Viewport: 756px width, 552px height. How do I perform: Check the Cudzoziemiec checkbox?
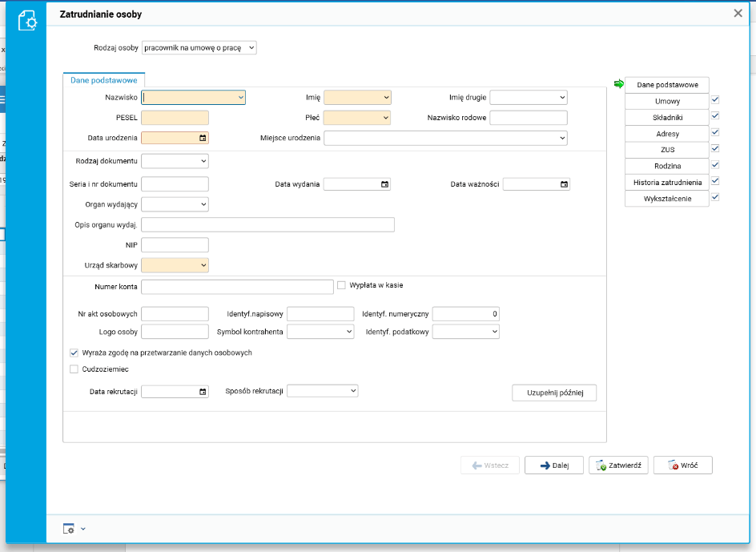coord(74,369)
